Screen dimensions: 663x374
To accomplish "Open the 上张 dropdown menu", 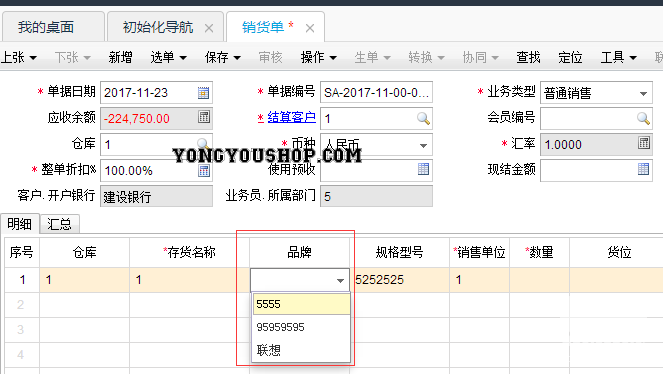I will point(19,57).
